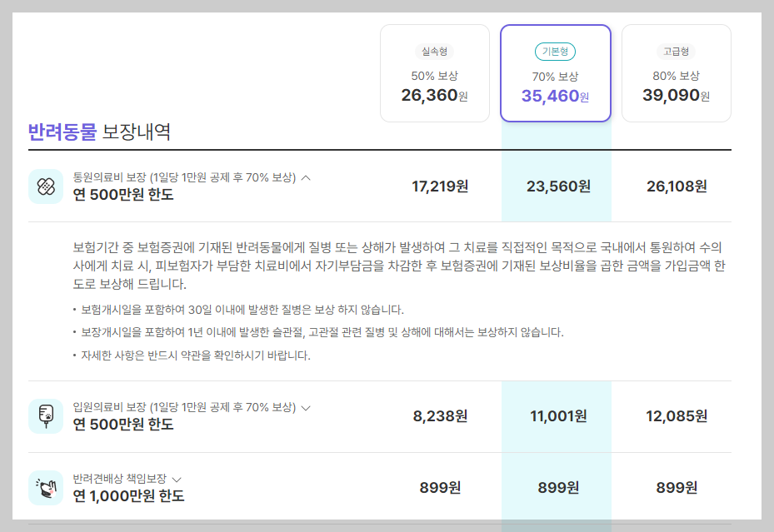Click the 실속형 badge label

tap(434, 50)
